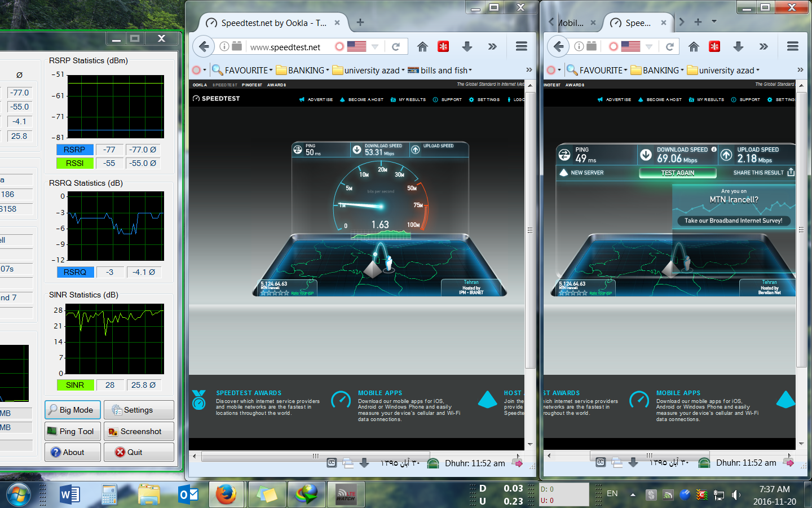Open SETTINGS in left Speedtest page
The width and height of the screenshot is (812, 508).
(x=484, y=99)
